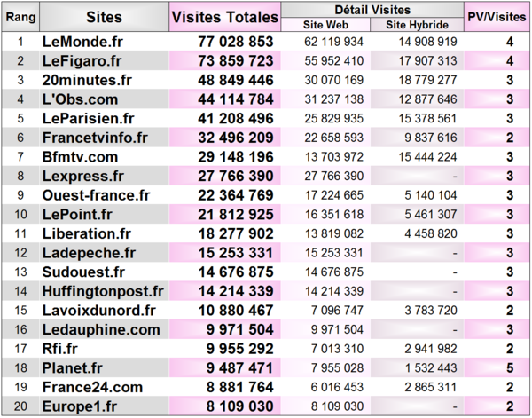Select the Lavoixdunord.fr site name
The width and height of the screenshot is (532, 418).
tap(99, 311)
